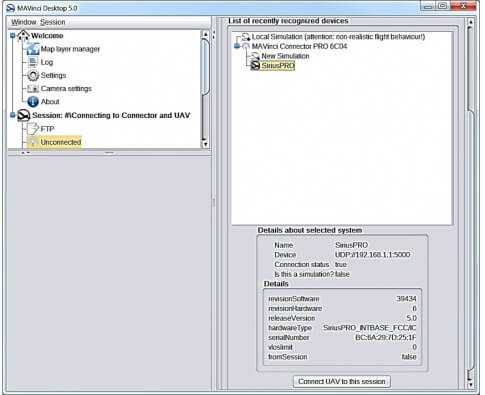The width and height of the screenshot is (485, 395).
Task: Select Local Simulation device entry
Action: tap(338, 37)
